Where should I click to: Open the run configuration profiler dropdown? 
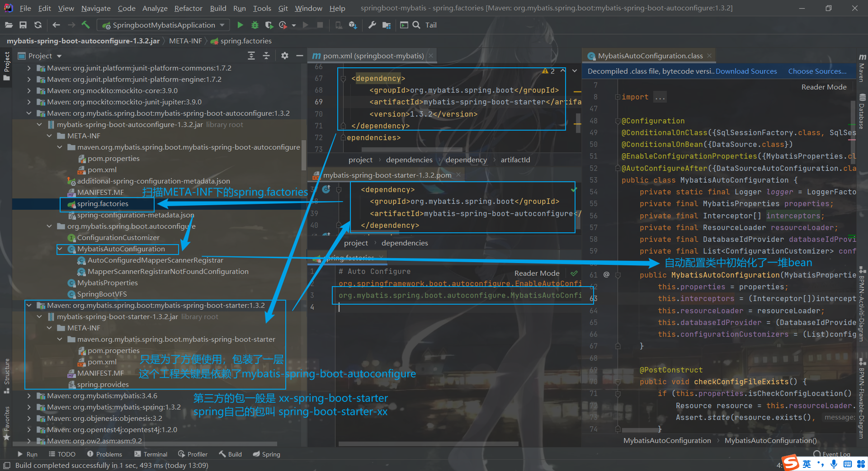[294, 25]
